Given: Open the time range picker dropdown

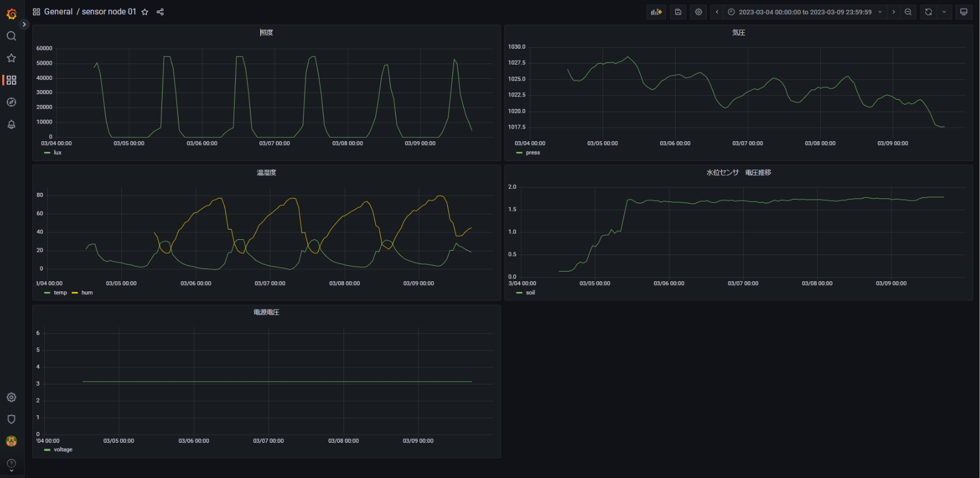Looking at the screenshot, I should click(805, 12).
